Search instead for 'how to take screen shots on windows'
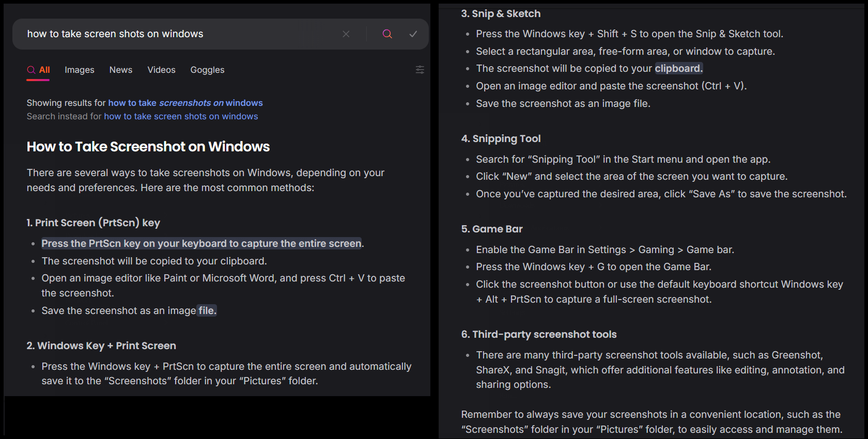This screenshot has width=868, height=439. (181, 116)
